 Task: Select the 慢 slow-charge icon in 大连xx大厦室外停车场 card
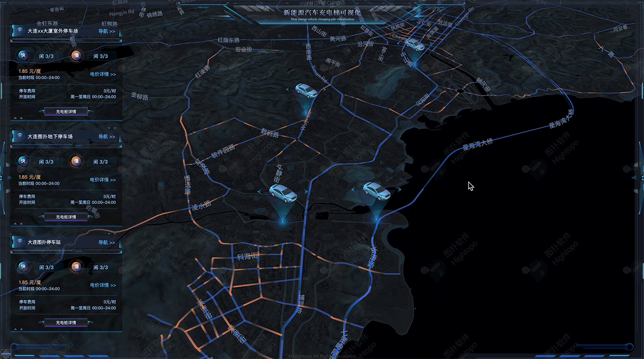pyautogui.click(x=76, y=55)
